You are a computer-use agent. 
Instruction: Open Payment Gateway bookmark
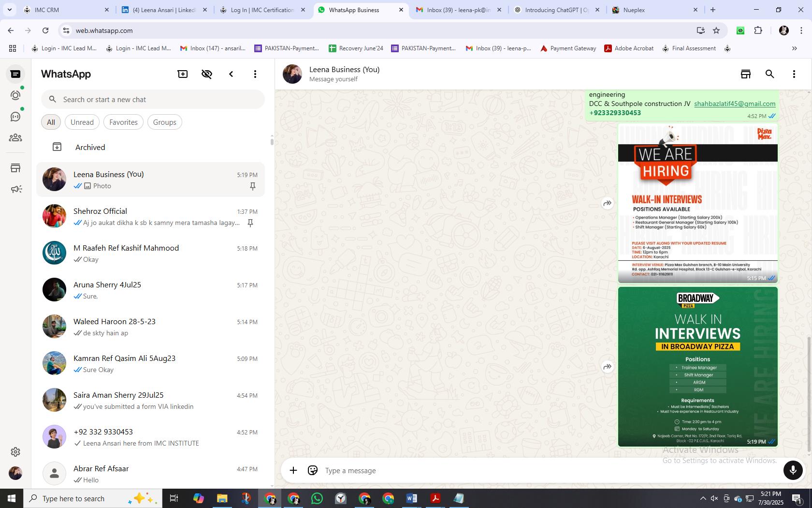[x=568, y=48]
